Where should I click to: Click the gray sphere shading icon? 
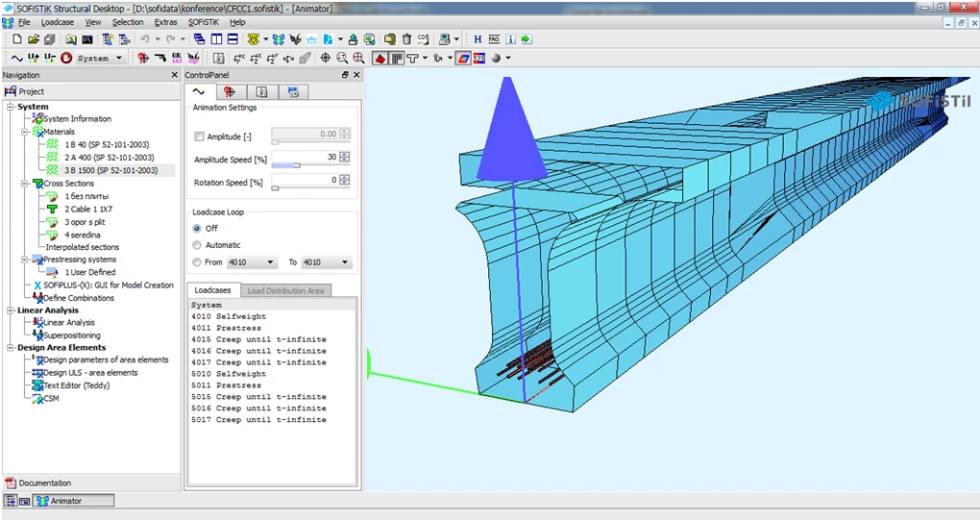coord(497,58)
